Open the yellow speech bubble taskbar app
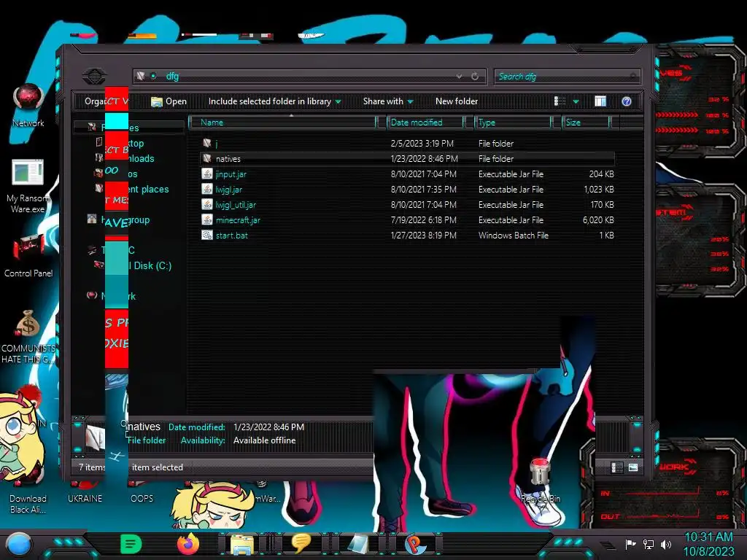 [301, 544]
